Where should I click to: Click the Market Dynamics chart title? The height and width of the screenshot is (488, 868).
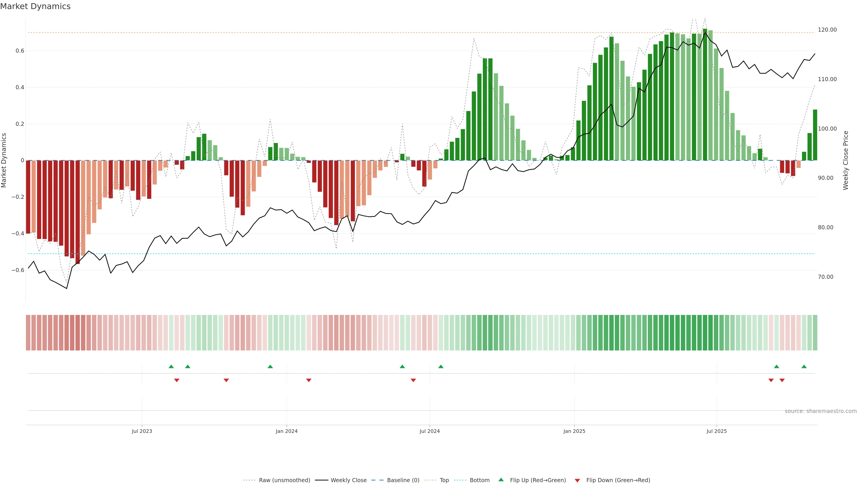coord(35,6)
